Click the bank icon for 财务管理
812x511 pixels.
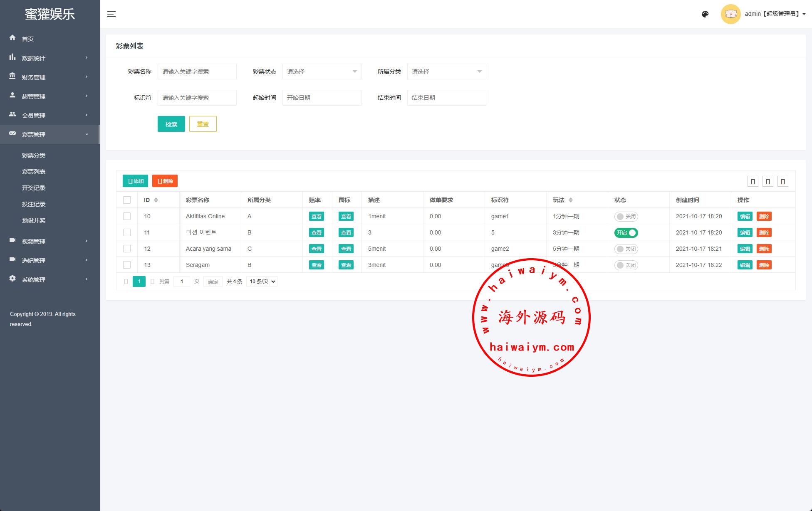tap(12, 76)
